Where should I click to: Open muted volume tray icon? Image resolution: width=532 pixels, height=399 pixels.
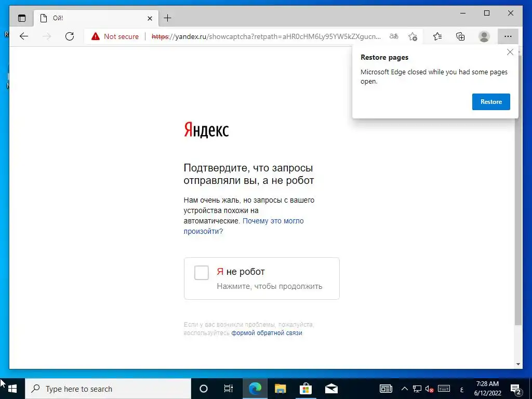[430, 389]
